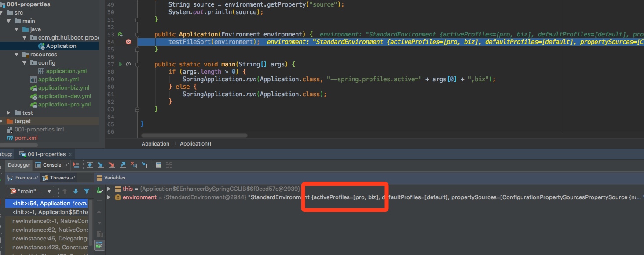644x255 pixels.
Task: Add a new watch with the plus icon
Action: pos(99,189)
